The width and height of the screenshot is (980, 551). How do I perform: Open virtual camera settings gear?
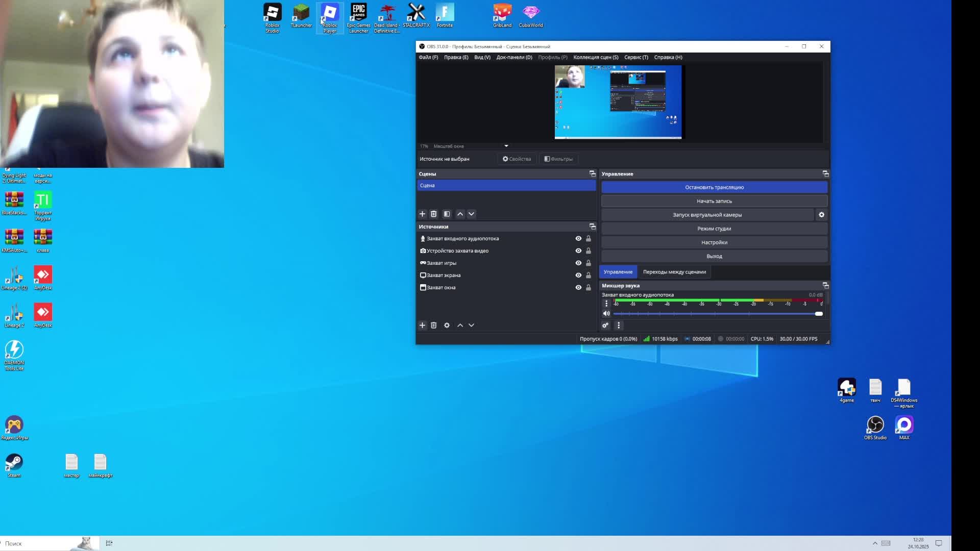point(821,215)
